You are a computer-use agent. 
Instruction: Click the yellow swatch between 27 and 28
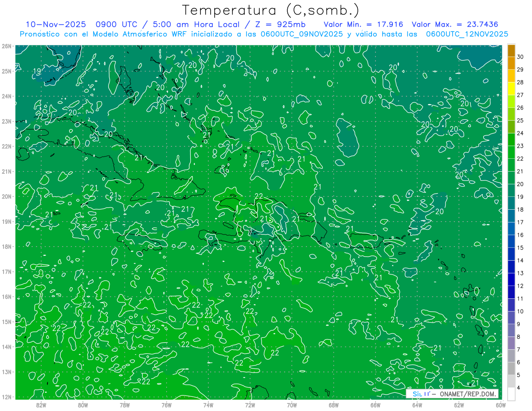(x=511, y=89)
